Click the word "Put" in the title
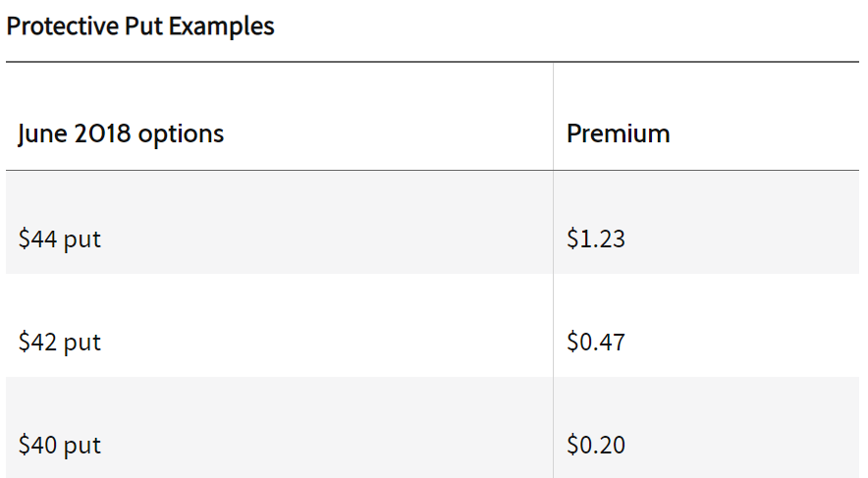868x478 pixels. (x=142, y=27)
